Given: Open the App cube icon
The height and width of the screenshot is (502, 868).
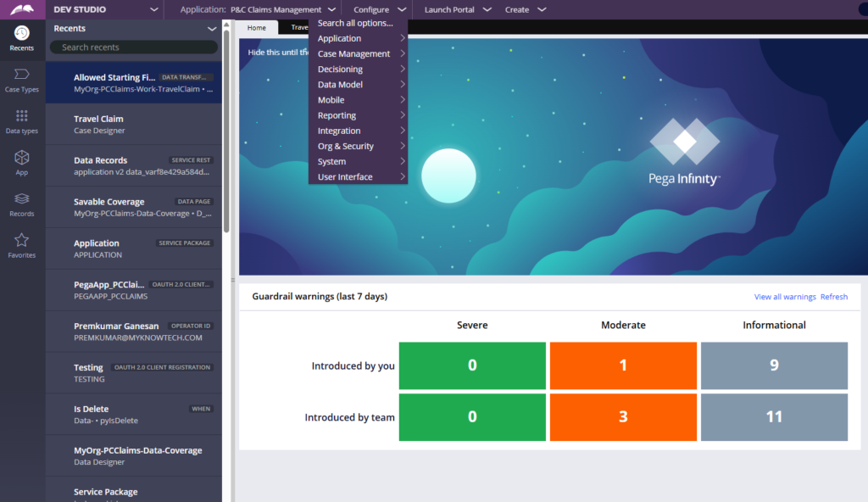Looking at the screenshot, I should (21, 158).
